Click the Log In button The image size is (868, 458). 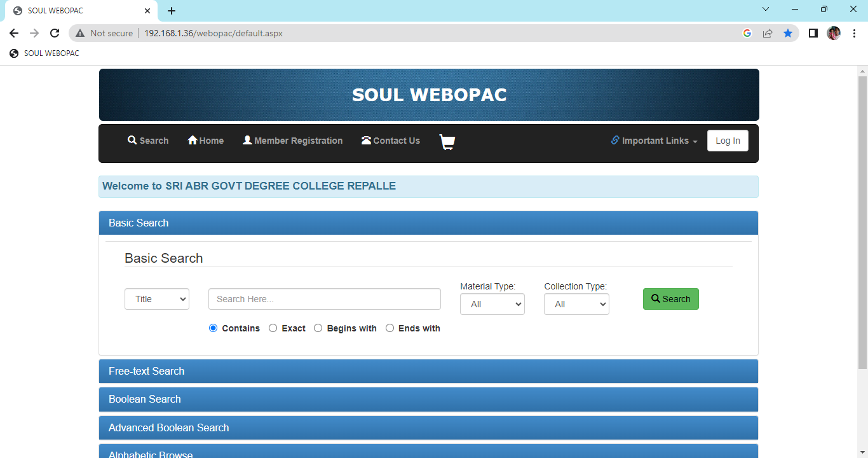(728, 141)
